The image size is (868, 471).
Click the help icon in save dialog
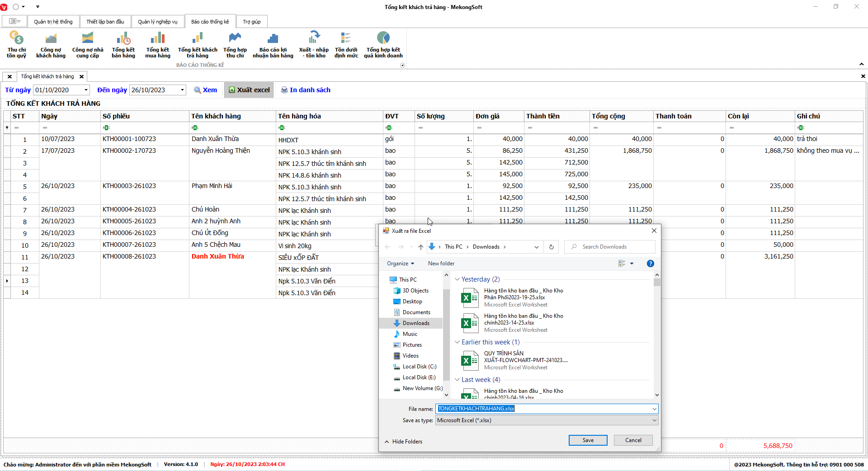point(650,264)
